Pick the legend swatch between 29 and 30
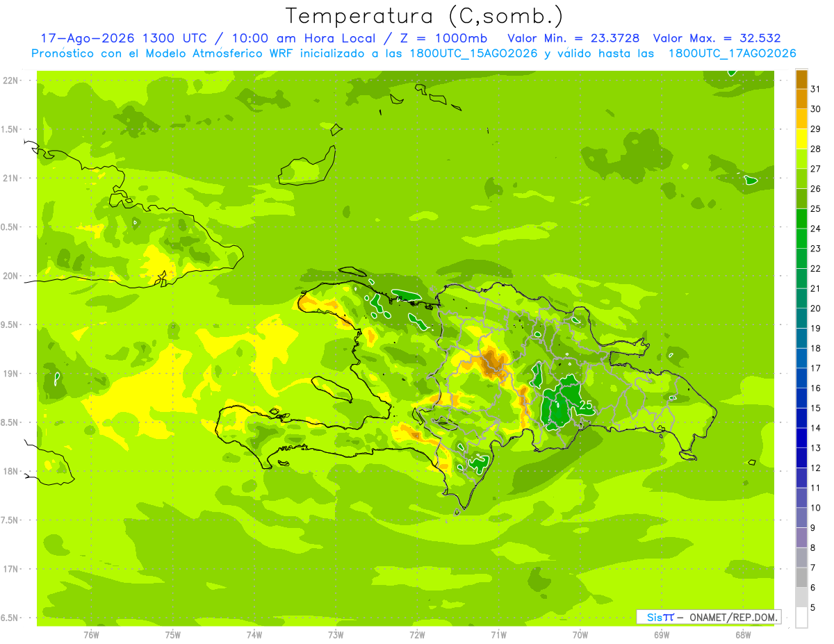This screenshot has height=644, width=834. tap(801, 119)
